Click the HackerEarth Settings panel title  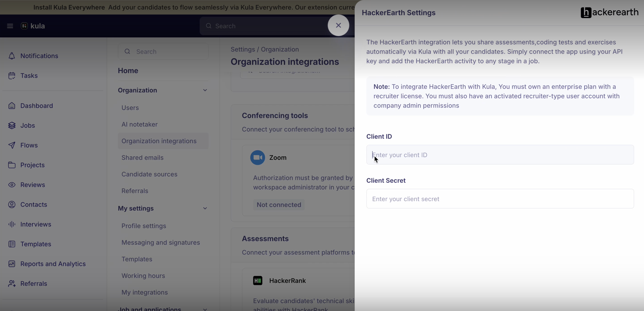(x=398, y=13)
